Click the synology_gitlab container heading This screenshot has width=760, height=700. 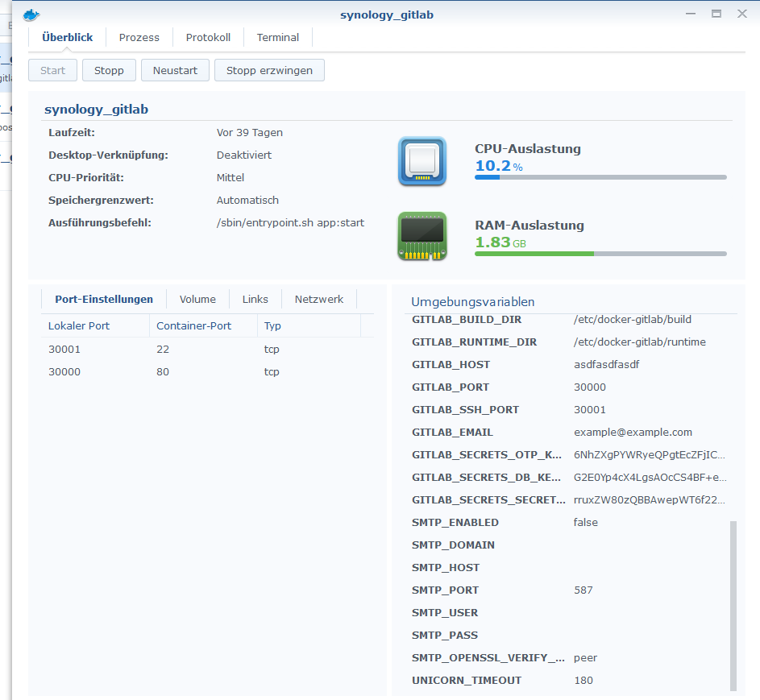tap(97, 110)
